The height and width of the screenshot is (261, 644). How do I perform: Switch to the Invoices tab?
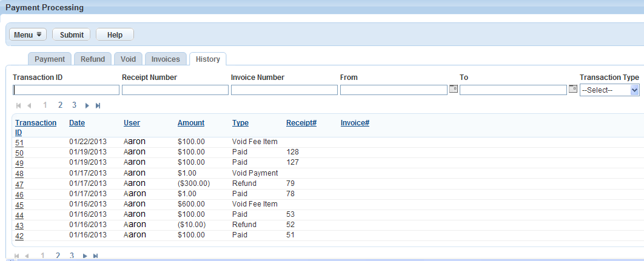pyautogui.click(x=166, y=59)
